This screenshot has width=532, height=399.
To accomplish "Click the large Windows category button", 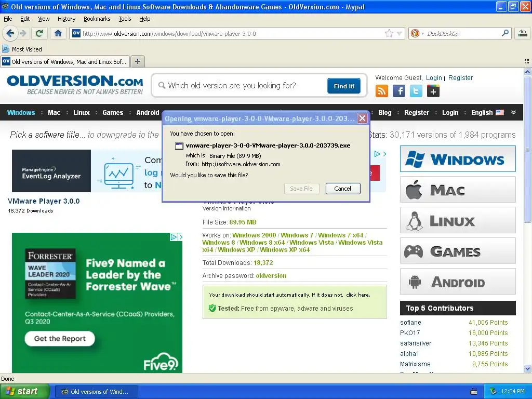I will pyautogui.click(x=458, y=159).
